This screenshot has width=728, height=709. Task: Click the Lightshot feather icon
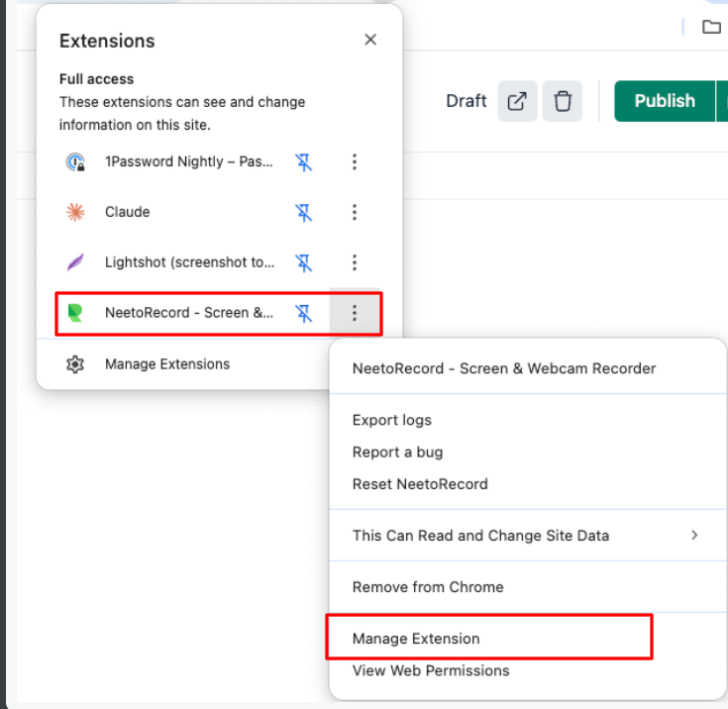tap(75, 262)
